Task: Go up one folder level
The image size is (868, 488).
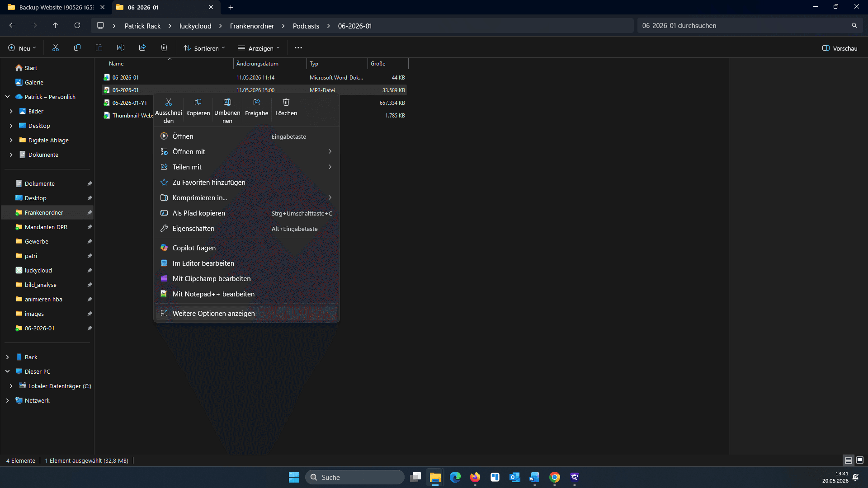Action: [x=56, y=26]
